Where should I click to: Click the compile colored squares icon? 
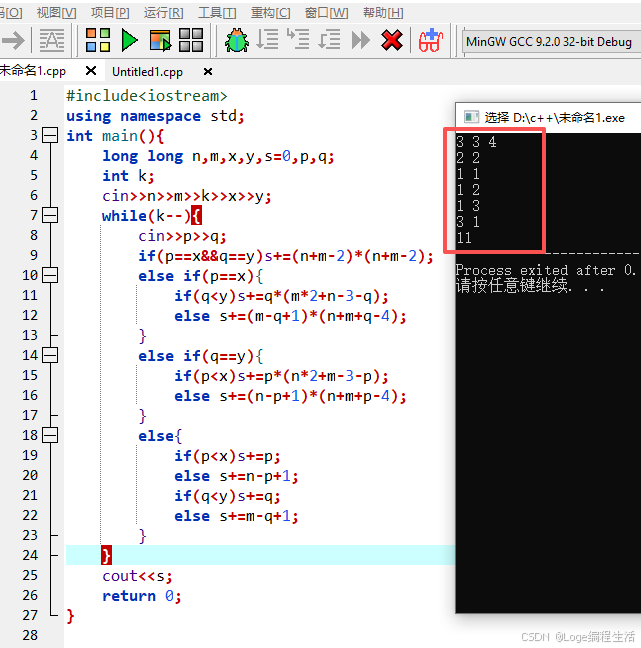pos(98,40)
